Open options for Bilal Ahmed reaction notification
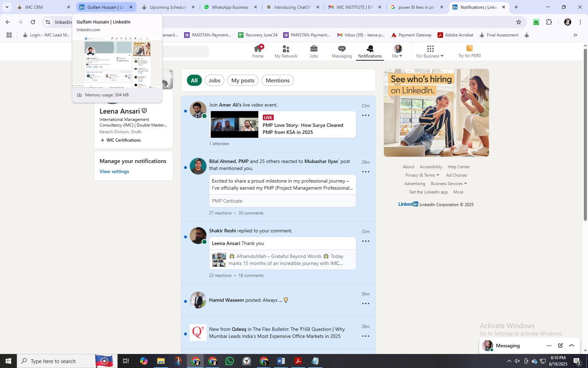588x368 pixels. (365, 172)
